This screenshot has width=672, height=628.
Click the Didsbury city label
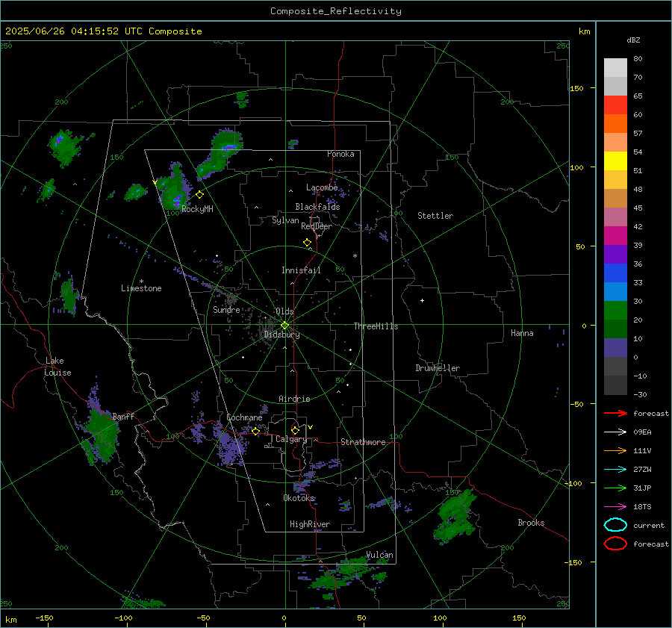(x=281, y=335)
